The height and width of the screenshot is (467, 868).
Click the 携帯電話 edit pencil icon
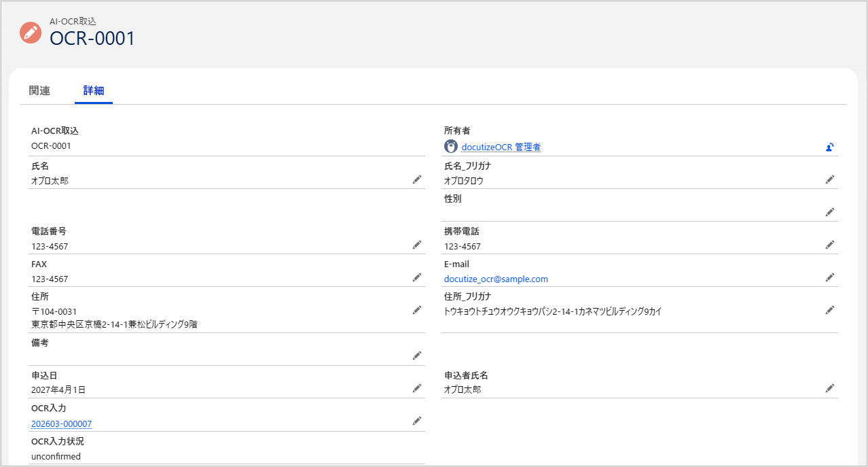click(x=829, y=245)
